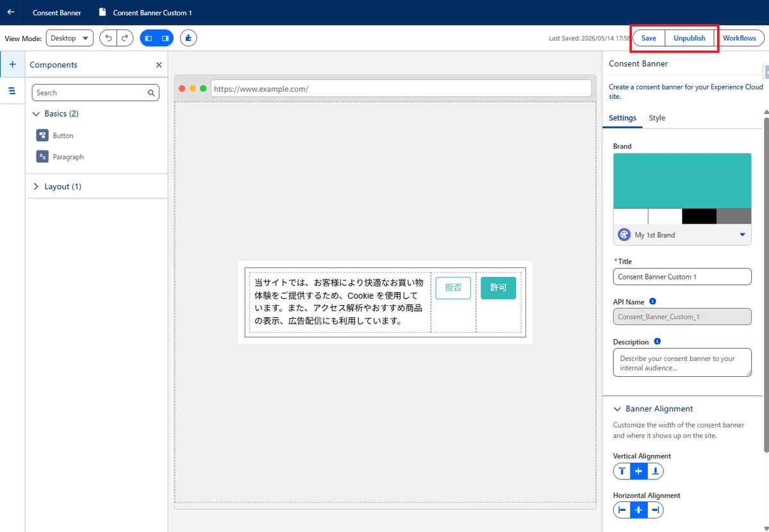Click the Save button
Screen dimensions: 769x532
pyautogui.click(x=649, y=38)
